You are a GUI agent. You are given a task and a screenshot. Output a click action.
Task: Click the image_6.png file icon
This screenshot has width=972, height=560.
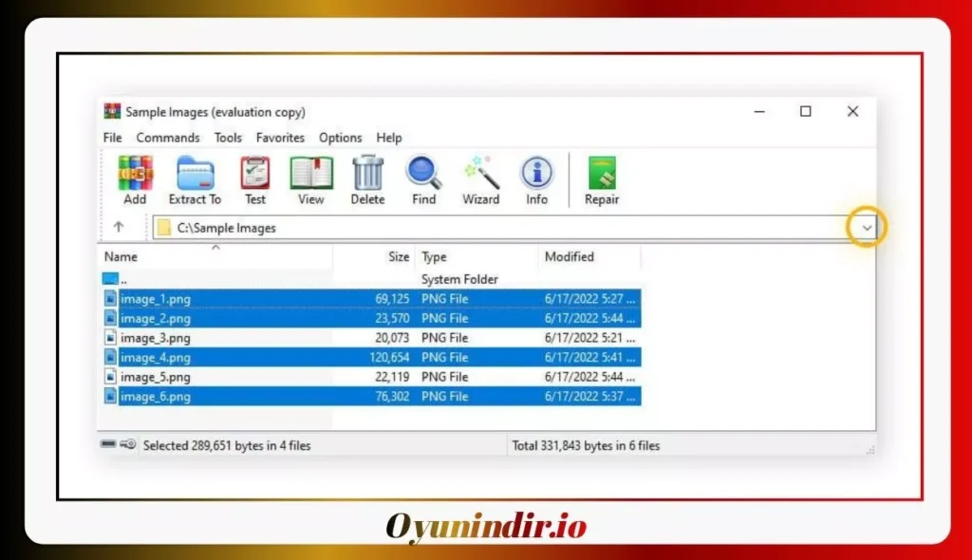click(x=110, y=397)
